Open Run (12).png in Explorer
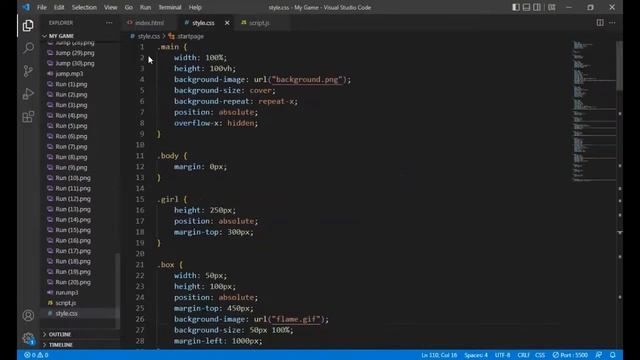This screenshot has width=640, height=360. tap(73, 199)
